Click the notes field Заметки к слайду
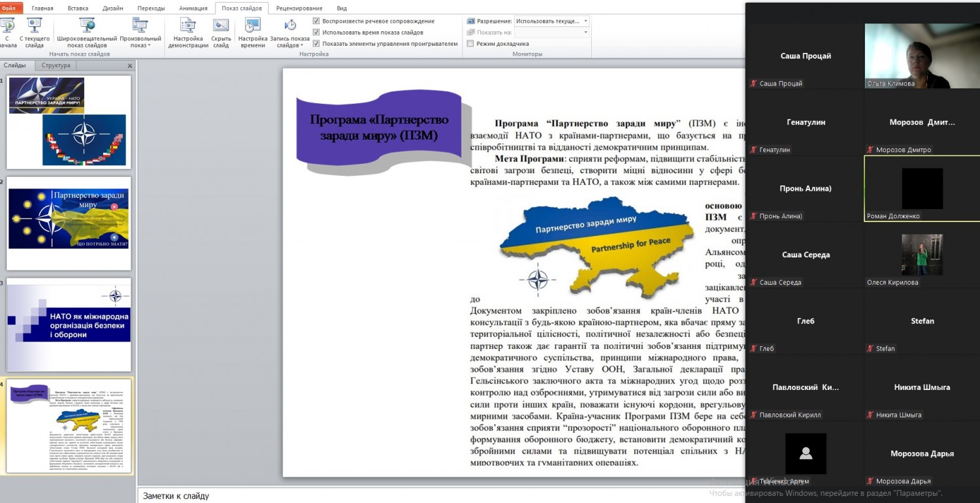Image resolution: width=980 pixels, height=503 pixels. point(441,496)
